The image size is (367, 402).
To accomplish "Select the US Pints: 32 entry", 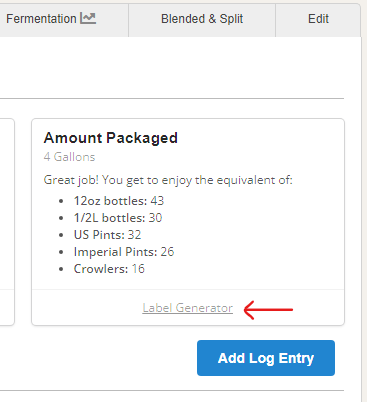I will click(x=107, y=235).
